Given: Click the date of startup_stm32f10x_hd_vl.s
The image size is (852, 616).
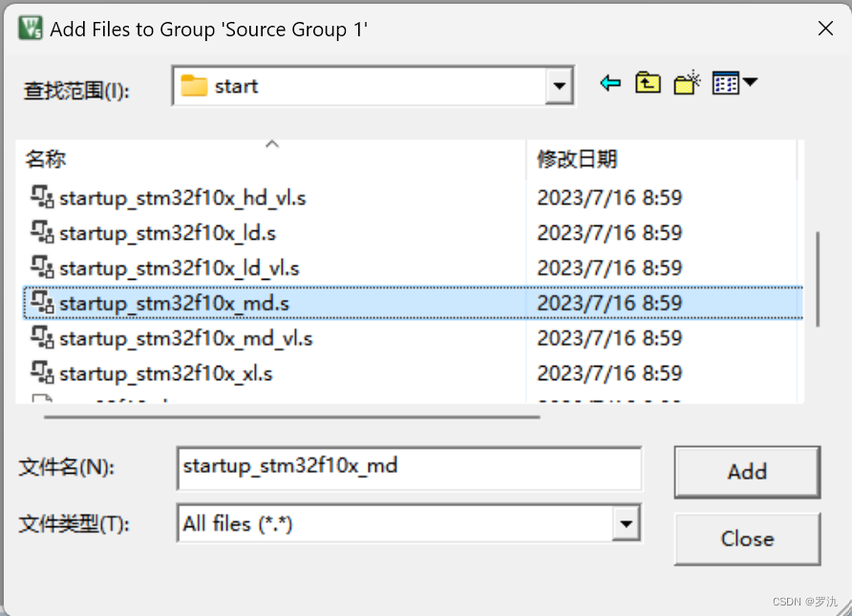Looking at the screenshot, I should point(609,198).
